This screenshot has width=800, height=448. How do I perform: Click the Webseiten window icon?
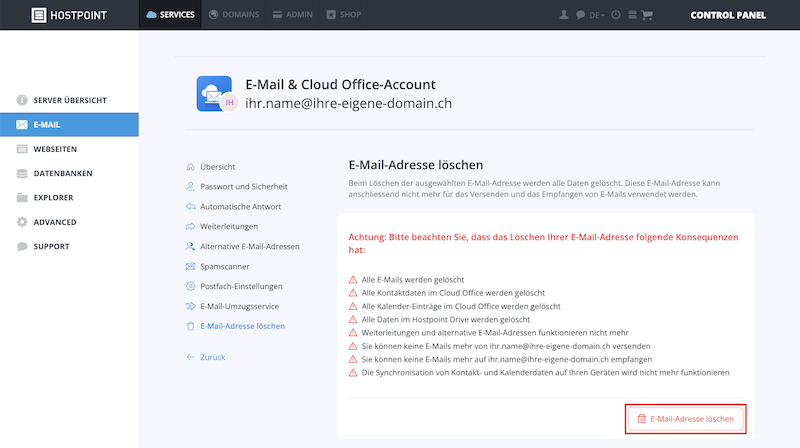(22, 149)
